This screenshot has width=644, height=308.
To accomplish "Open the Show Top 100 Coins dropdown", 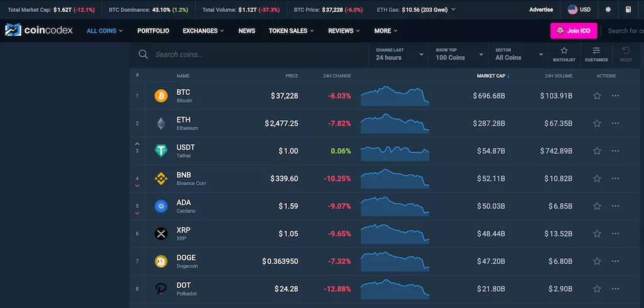I will 459,54.
